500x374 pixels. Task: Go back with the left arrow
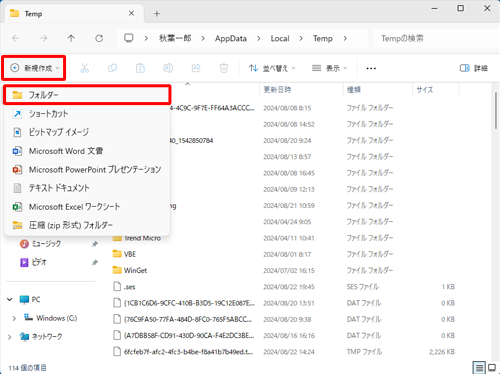[x=16, y=38]
